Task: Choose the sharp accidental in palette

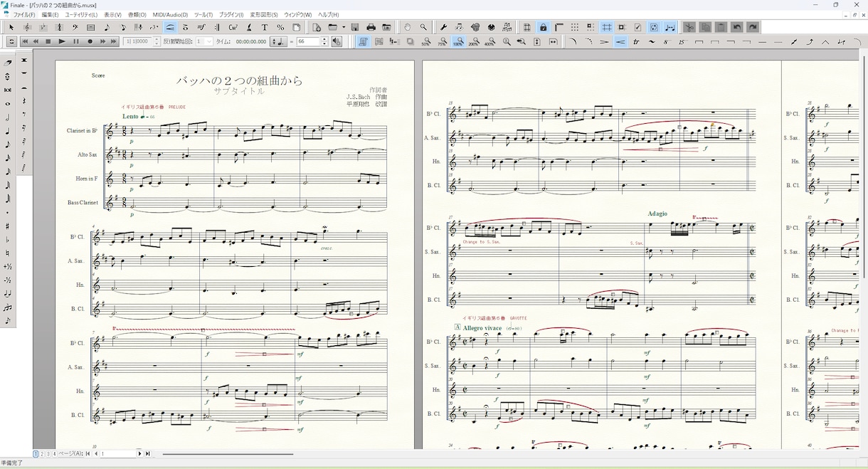Action: point(7,226)
